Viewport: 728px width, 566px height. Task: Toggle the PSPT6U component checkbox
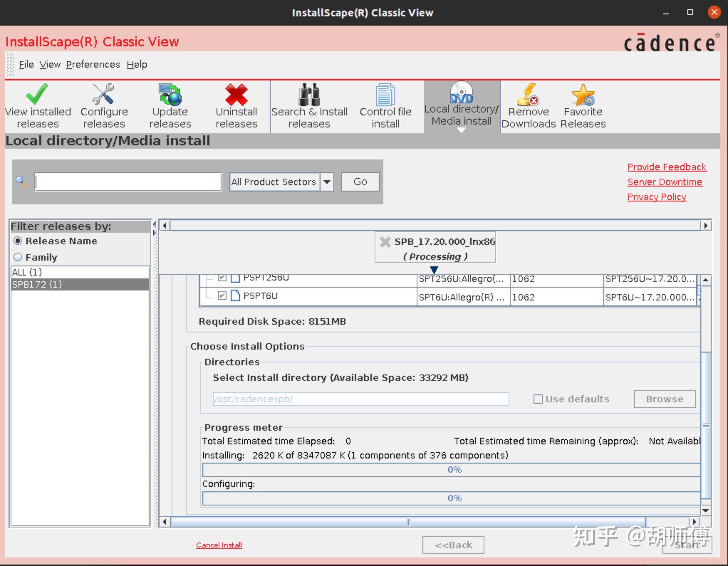pos(222,295)
